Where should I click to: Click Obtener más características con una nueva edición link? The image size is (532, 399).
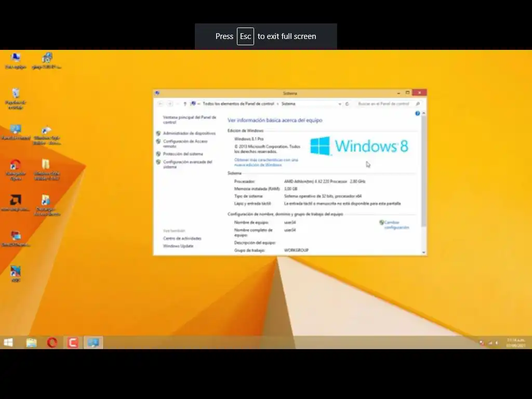coord(266,162)
